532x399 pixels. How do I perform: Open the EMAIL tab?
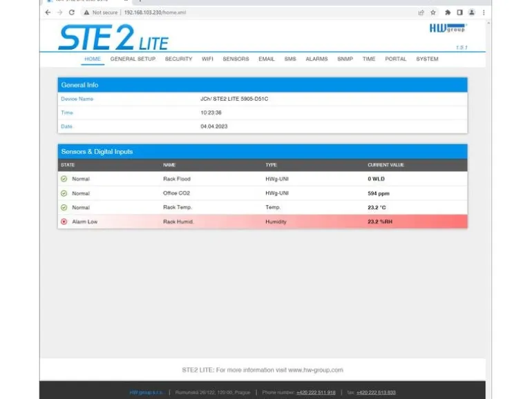point(266,59)
